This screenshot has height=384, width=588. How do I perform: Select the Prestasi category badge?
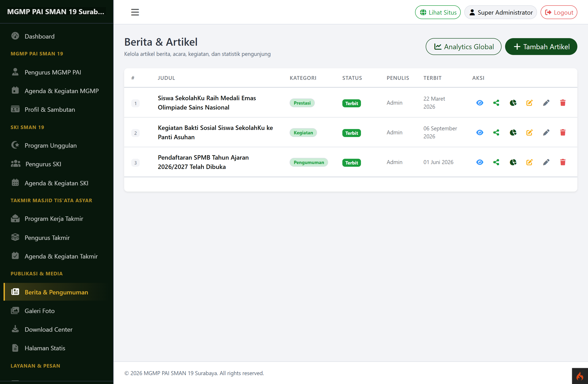pyautogui.click(x=302, y=103)
